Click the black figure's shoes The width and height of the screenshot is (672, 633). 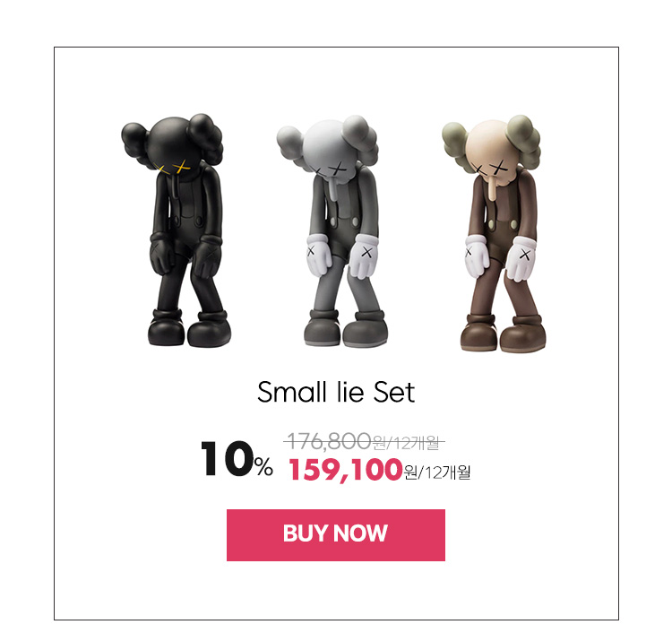click(x=189, y=329)
